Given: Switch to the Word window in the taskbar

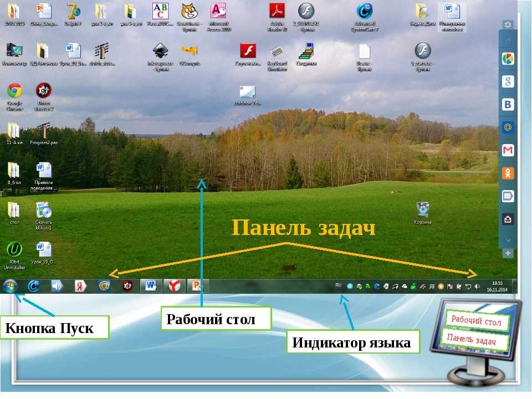Looking at the screenshot, I should [x=151, y=286].
